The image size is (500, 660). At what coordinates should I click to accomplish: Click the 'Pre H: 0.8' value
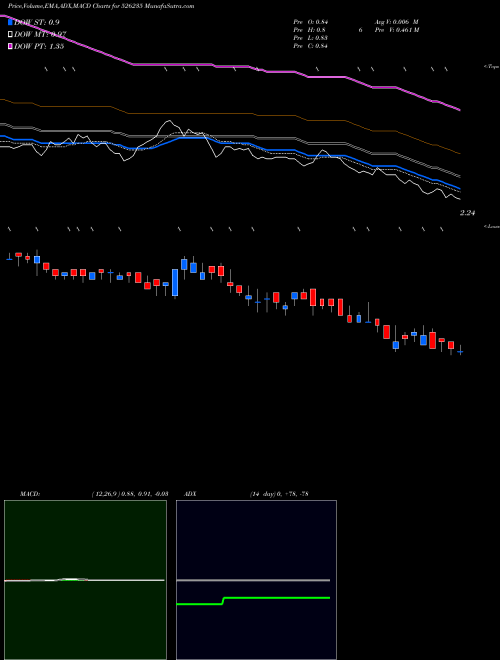309,30
